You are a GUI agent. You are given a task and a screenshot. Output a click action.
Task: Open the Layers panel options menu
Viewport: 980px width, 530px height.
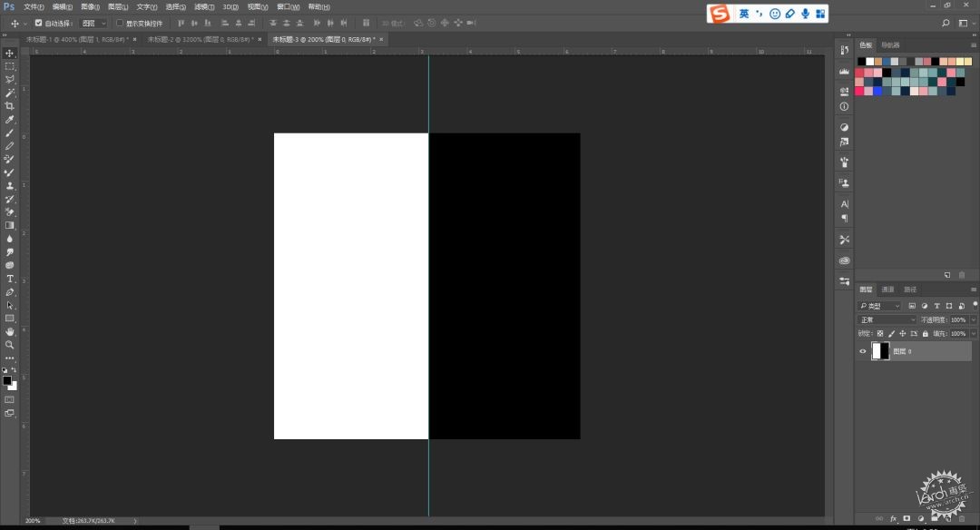click(973, 290)
